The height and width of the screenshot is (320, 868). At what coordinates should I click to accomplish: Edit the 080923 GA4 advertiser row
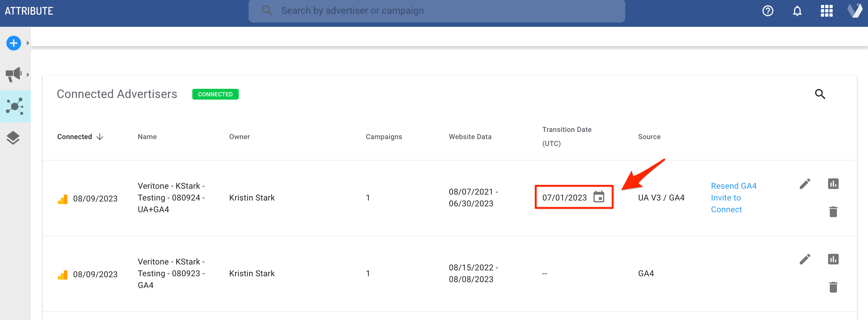click(x=805, y=259)
